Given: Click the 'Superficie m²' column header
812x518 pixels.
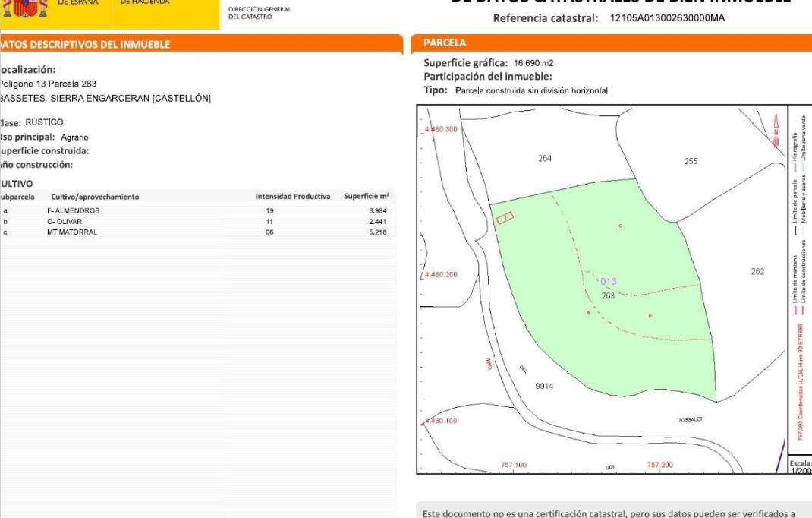Looking at the screenshot, I should coord(367,196).
